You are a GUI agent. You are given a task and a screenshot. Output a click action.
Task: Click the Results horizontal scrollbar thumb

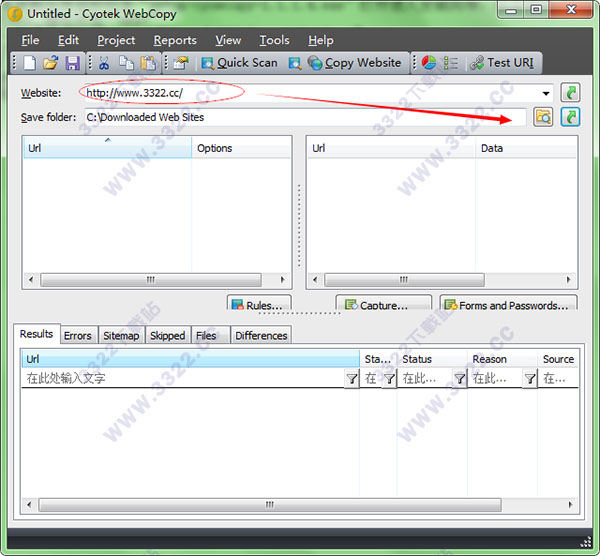pyautogui.click(x=270, y=504)
